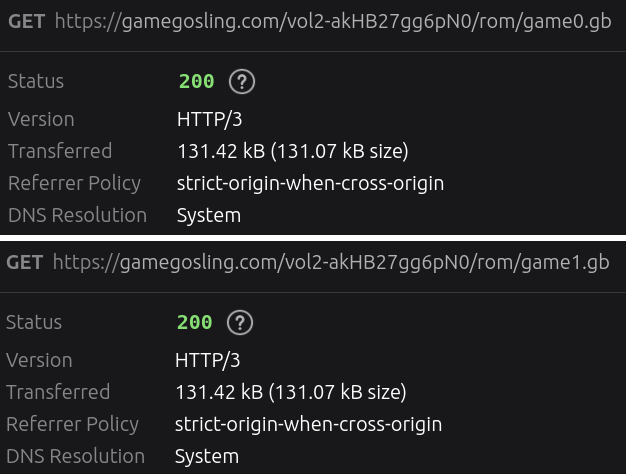This screenshot has width=626, height=474.
Task: Click the game1.gb request URL
Action: [330, 262]
